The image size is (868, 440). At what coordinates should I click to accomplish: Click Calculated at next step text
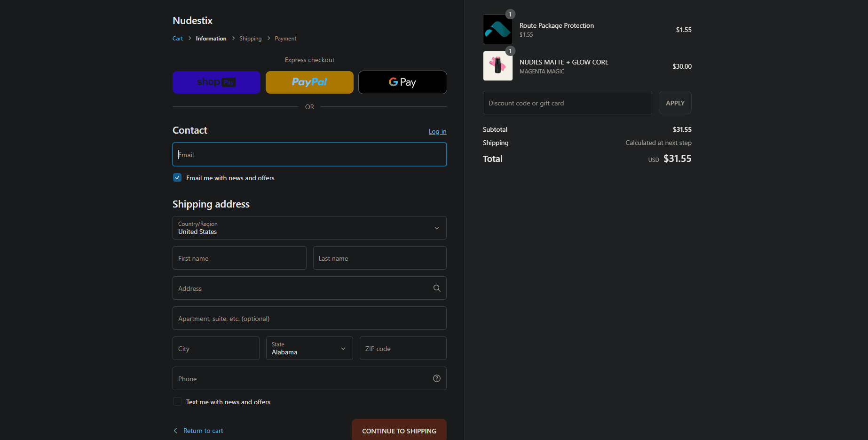(658, 143)
